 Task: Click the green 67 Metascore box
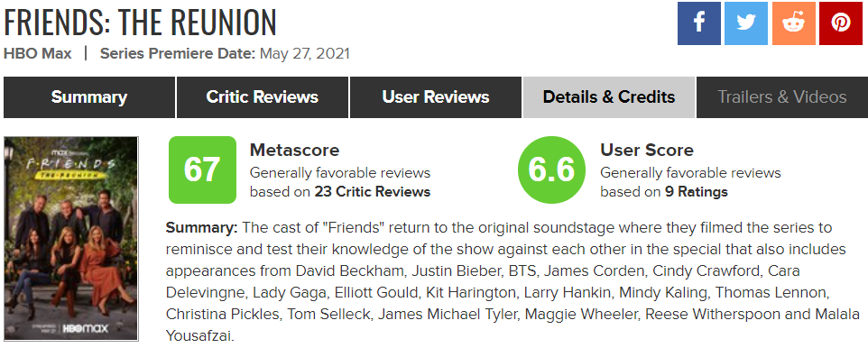click(x=202, y=169)
